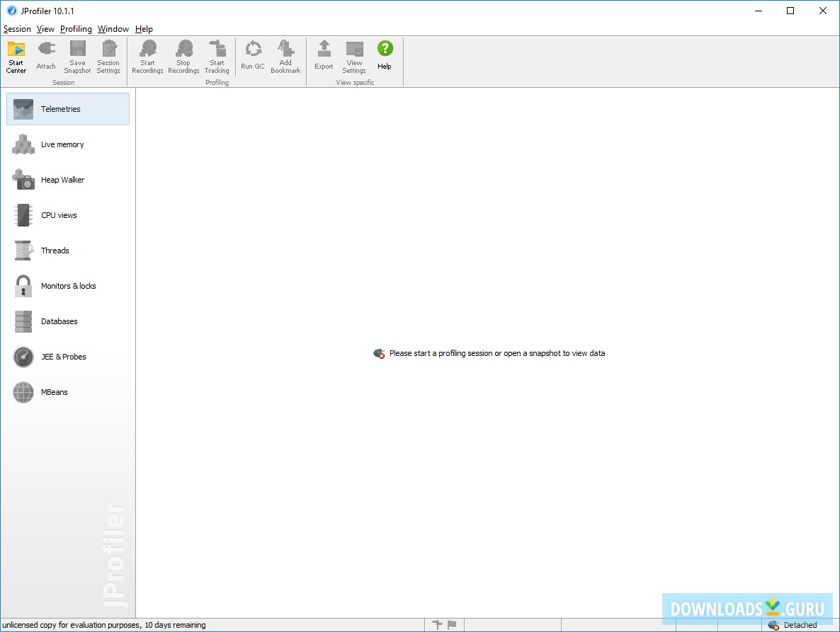Open the Heap Walker section
The width and height of the screenshot is (840, 632).
tap(68, 180)
